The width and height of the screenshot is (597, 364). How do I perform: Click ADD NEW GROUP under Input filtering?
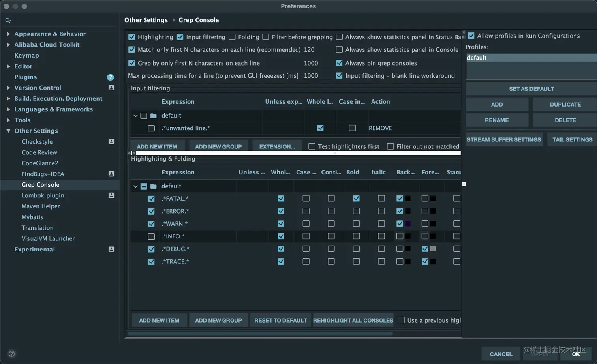[218, 146]
